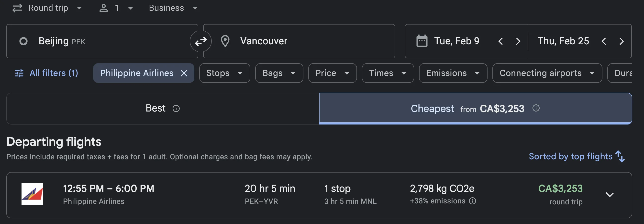Change passenger count dropdown
This screenshot has width=644, height=224.
(x=116, y=8)
